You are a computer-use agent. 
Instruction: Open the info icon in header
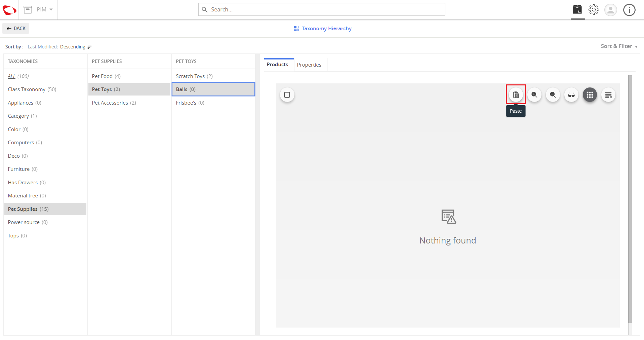click(629, 10)
